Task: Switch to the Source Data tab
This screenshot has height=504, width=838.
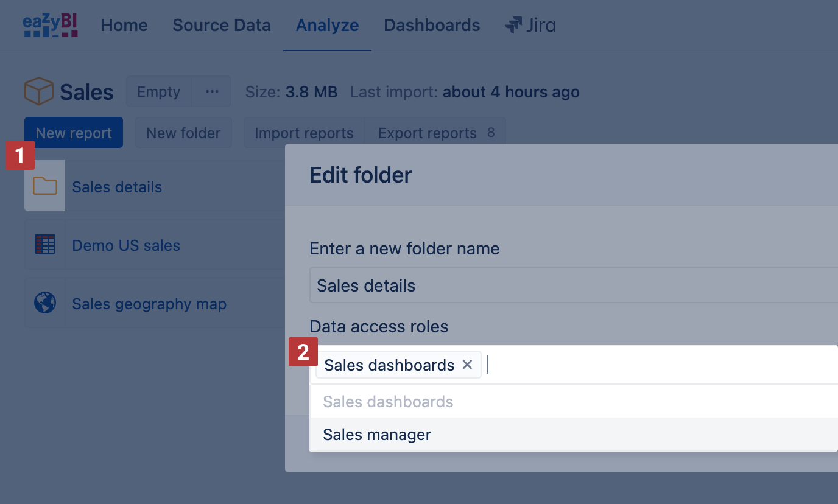Action: point(222,26)
